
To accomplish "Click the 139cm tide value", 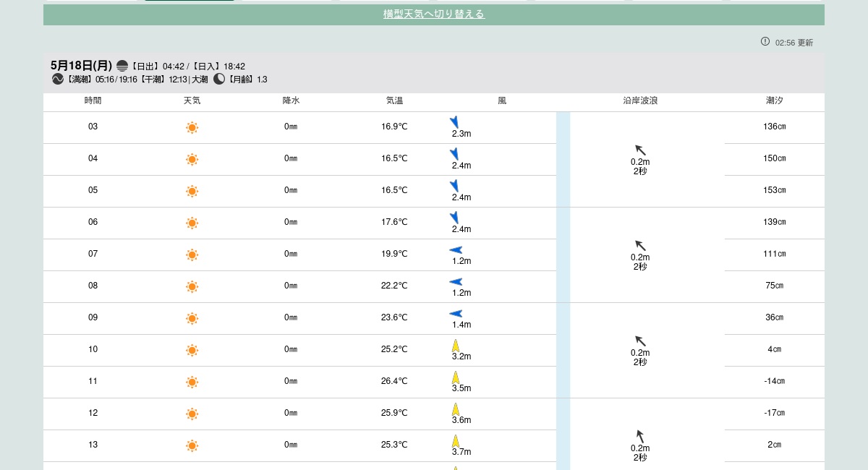I will tap(774, 223).
